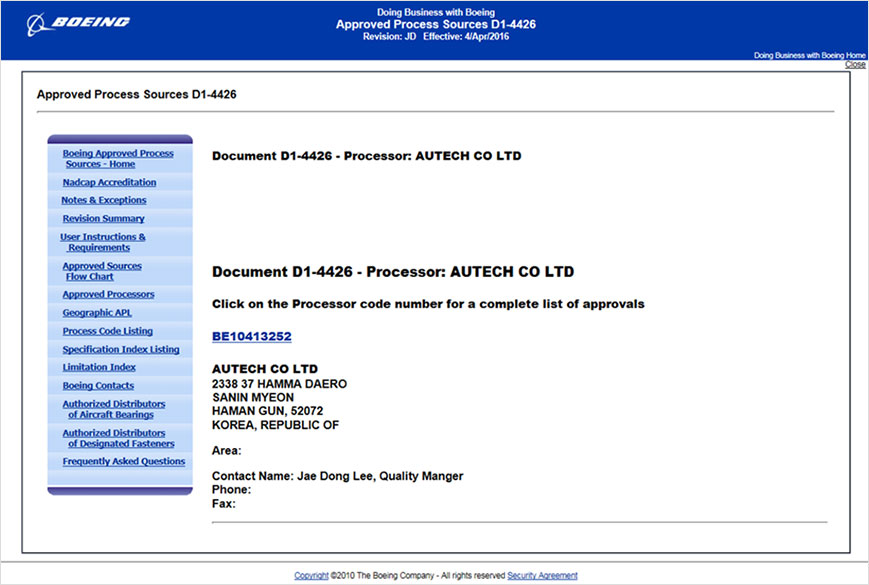Open Specification Index Listing

(121, 349)
